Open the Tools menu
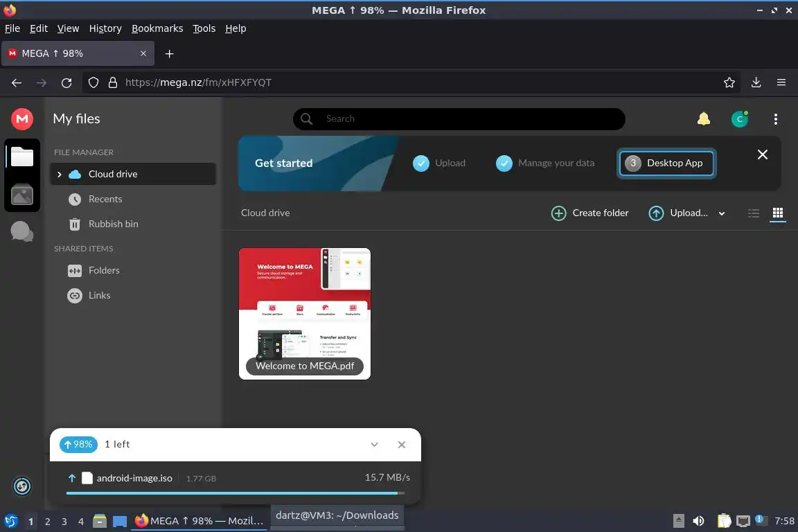This screenshot has width=798, height=532. pyautogui.click(x=204, y=28)
